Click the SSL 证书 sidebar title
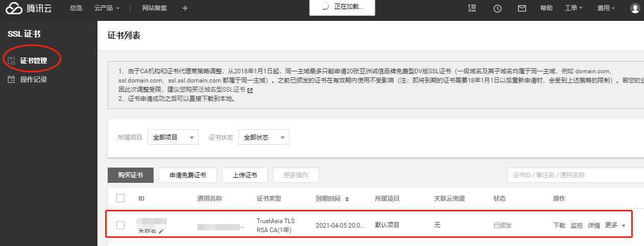 click(x=24, y=34)
